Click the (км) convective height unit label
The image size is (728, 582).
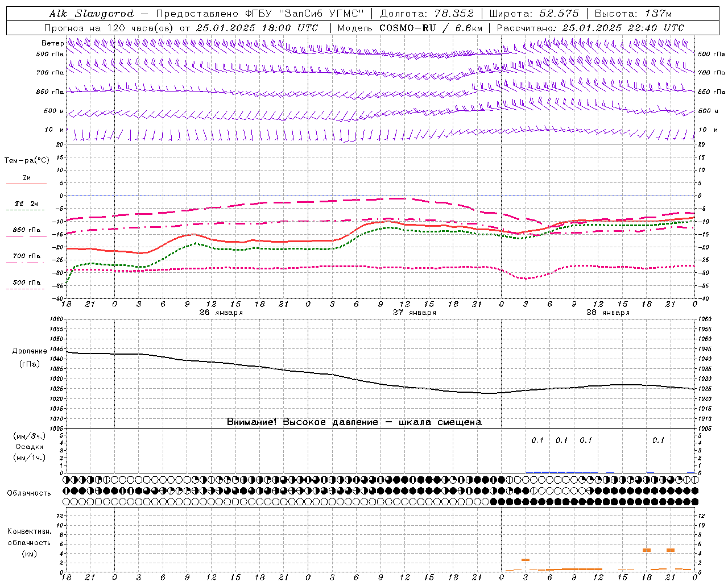29,554
